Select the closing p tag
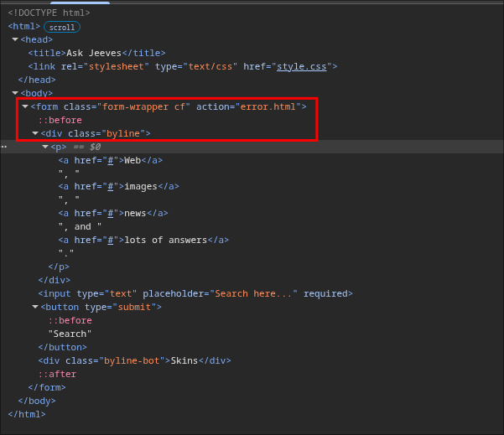 pos(59,267)
